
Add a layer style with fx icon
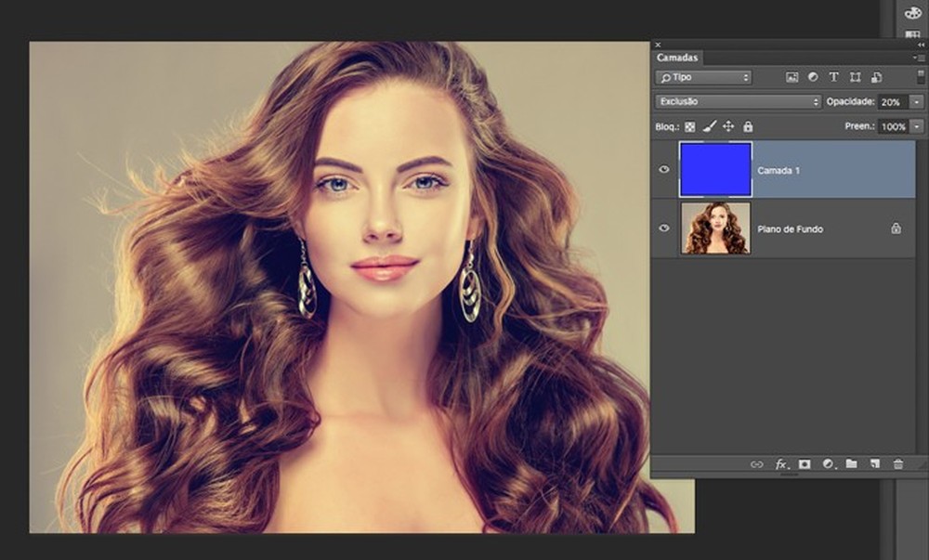[x=780, y=462]
